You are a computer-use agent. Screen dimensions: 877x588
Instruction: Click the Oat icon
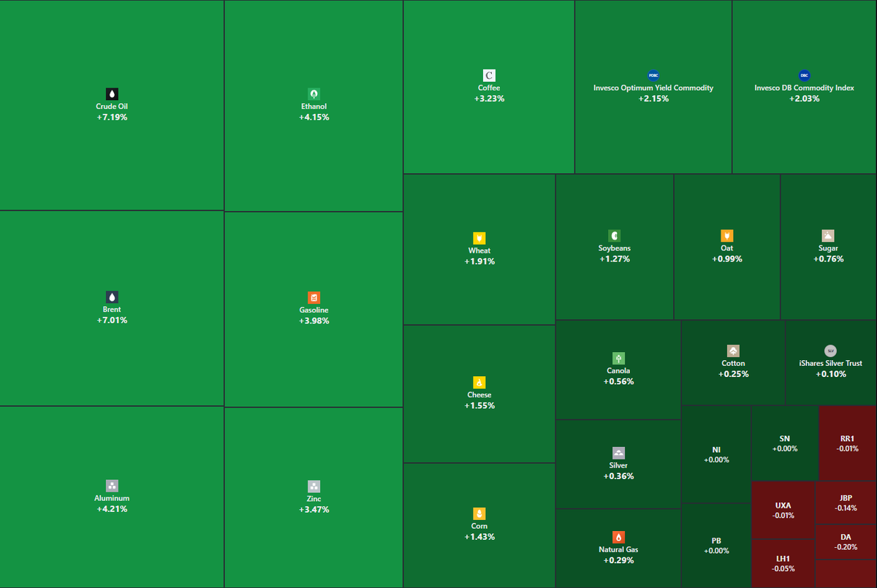(x=726, y=236)
